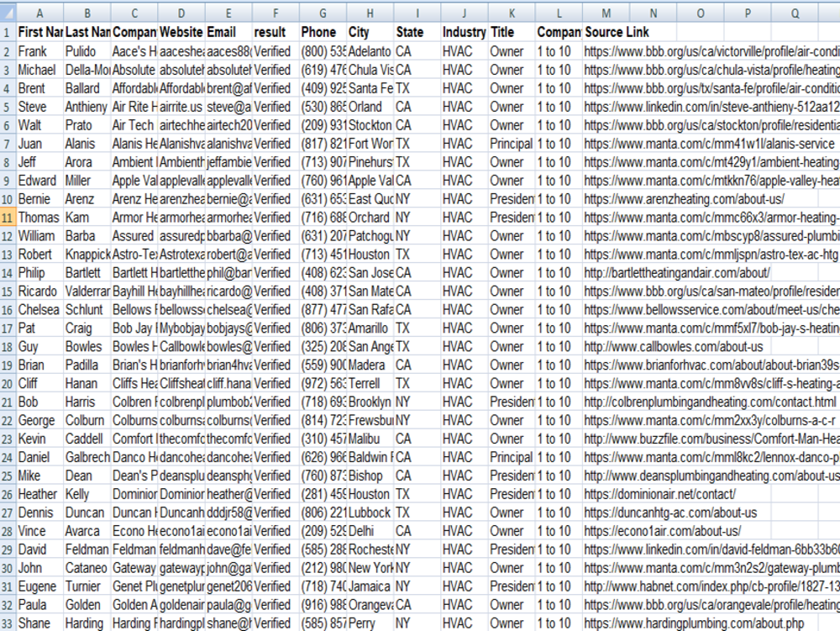The width and height of the screenshot is (840, 631).
Task: Select the first name cell 'Ricardo'
Action: 40,292
